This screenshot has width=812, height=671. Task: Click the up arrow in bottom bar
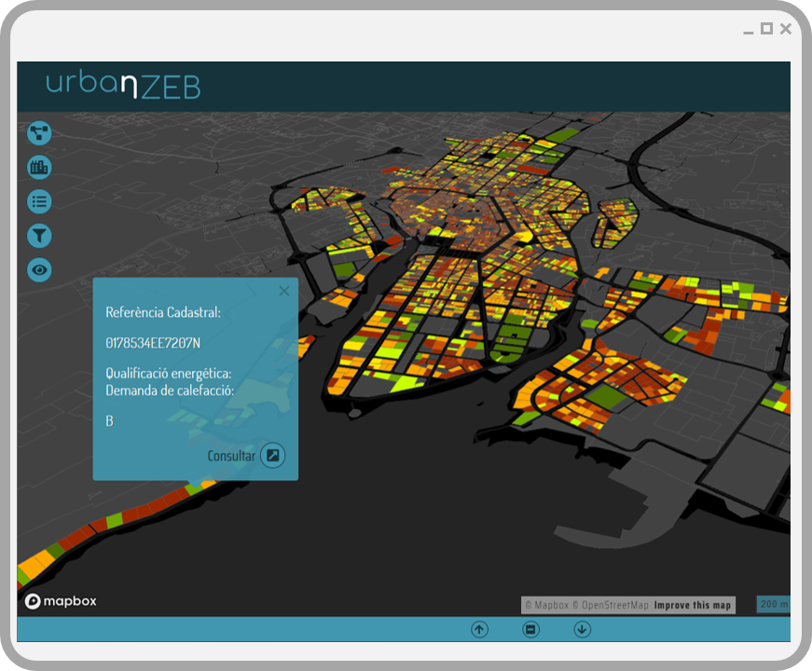tap(479, 630)
